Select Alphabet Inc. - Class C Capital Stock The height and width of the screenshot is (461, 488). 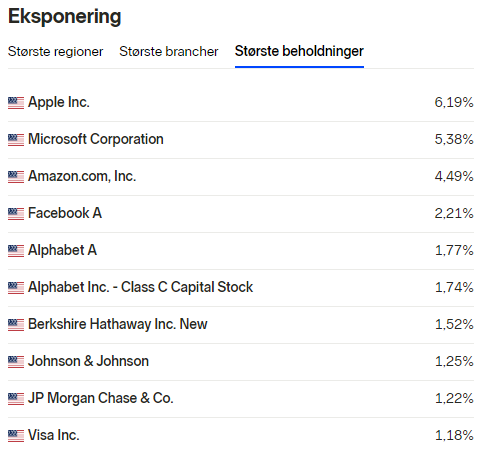point(140,287)
